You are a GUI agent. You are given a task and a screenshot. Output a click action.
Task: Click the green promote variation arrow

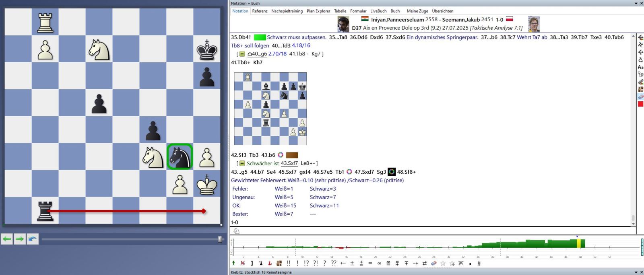point(233,263)
